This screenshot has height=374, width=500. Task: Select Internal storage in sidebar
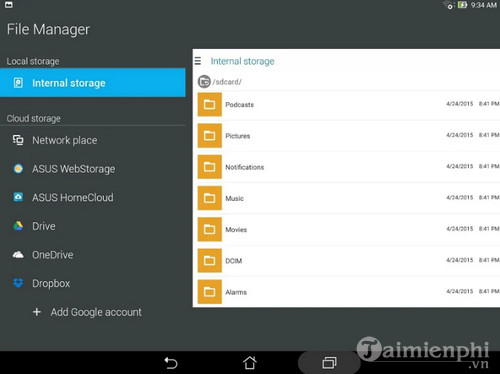pyautogui.click(x=93, y=83)
